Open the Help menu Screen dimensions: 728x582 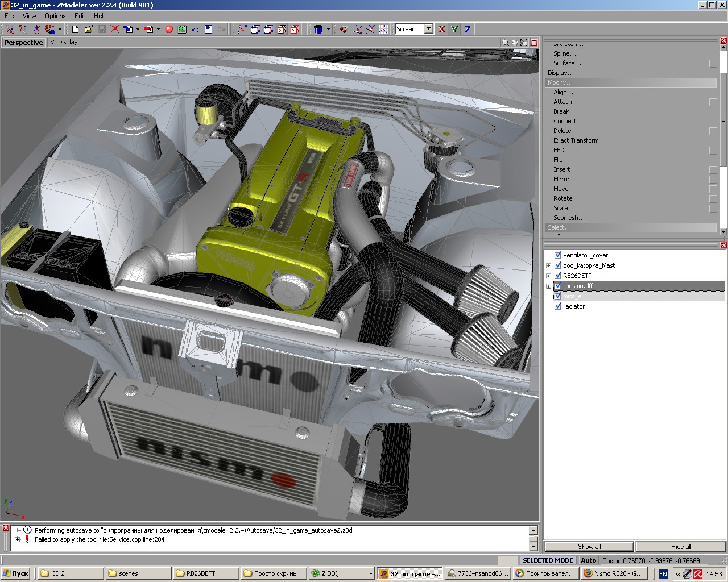(100, 16)
